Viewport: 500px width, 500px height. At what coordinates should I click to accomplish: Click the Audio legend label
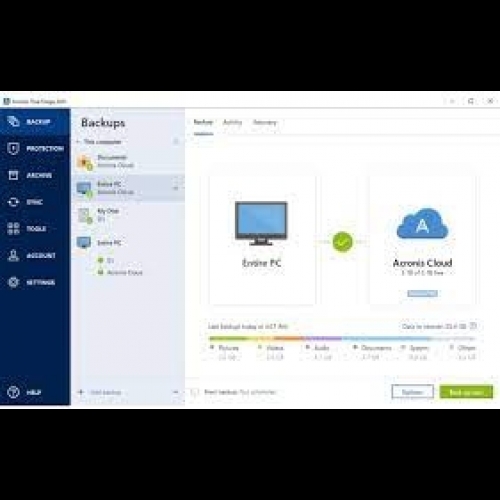[322, 348]
